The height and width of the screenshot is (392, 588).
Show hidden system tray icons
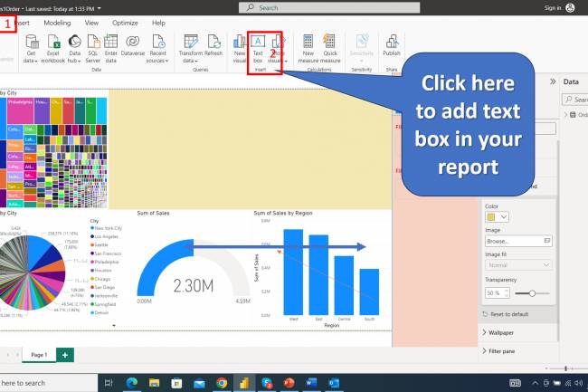coord(536,383)
